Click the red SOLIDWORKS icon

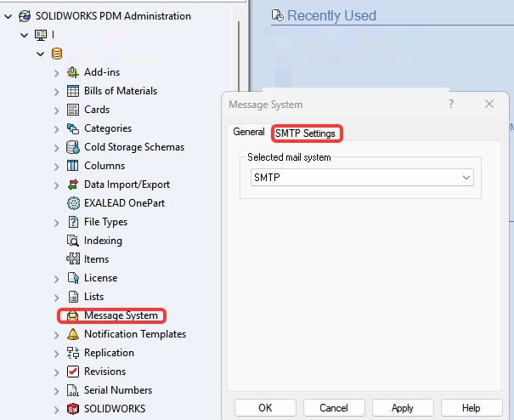(73, 409)
